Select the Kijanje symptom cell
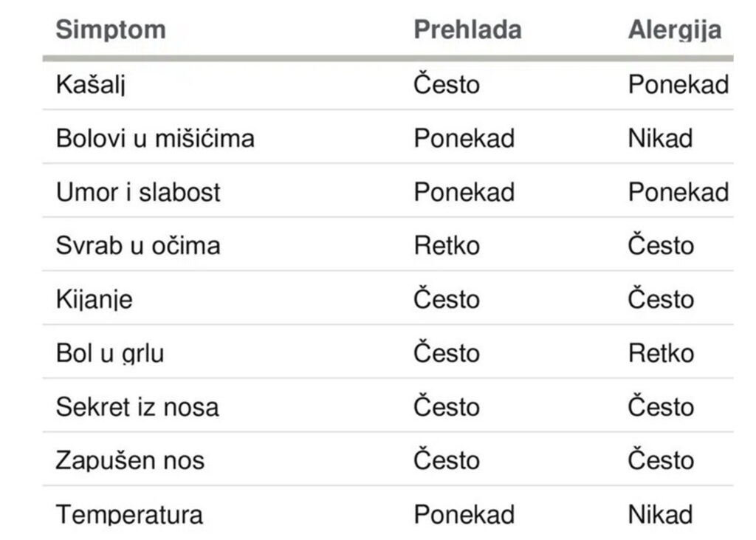Image resolution: width=756 pixels, height=540 pixels. click(x=94, y=299)
